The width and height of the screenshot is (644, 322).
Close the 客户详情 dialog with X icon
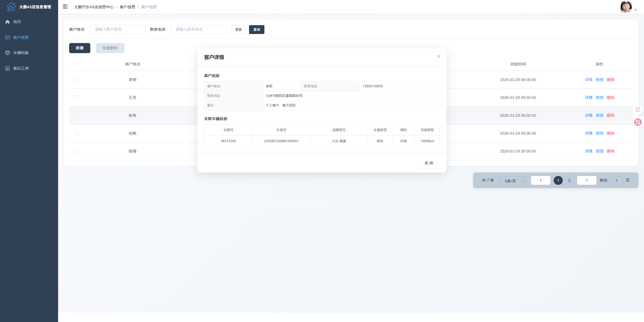[x=438, y=56]
